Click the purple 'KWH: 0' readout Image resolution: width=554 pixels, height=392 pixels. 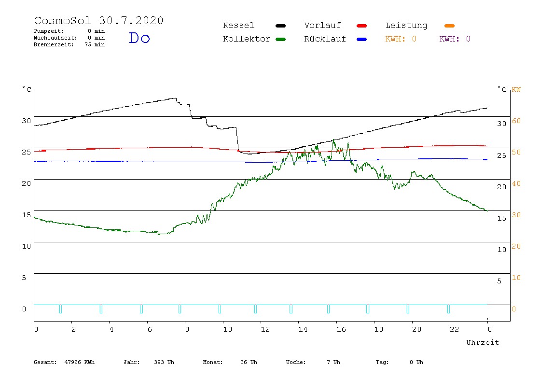pyautogui.click(x=455, y=39)
